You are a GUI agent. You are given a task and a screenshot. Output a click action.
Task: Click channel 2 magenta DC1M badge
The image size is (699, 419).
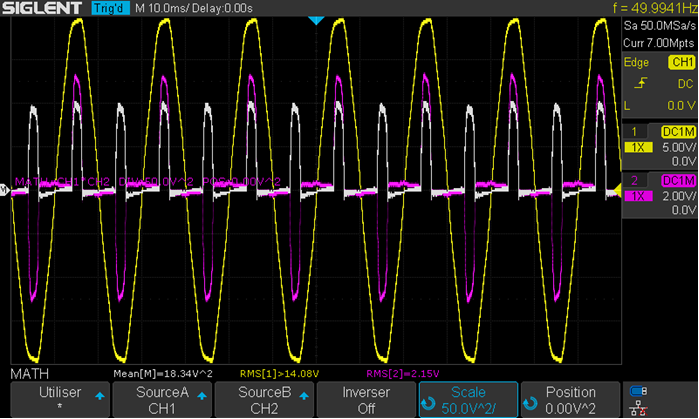tap(678, 181)
